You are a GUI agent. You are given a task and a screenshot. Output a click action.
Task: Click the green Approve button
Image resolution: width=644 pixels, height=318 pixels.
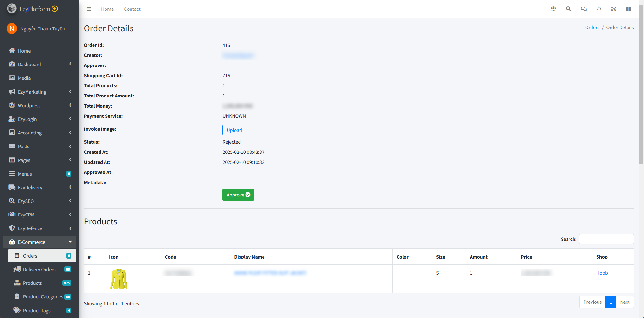point(238,195)
